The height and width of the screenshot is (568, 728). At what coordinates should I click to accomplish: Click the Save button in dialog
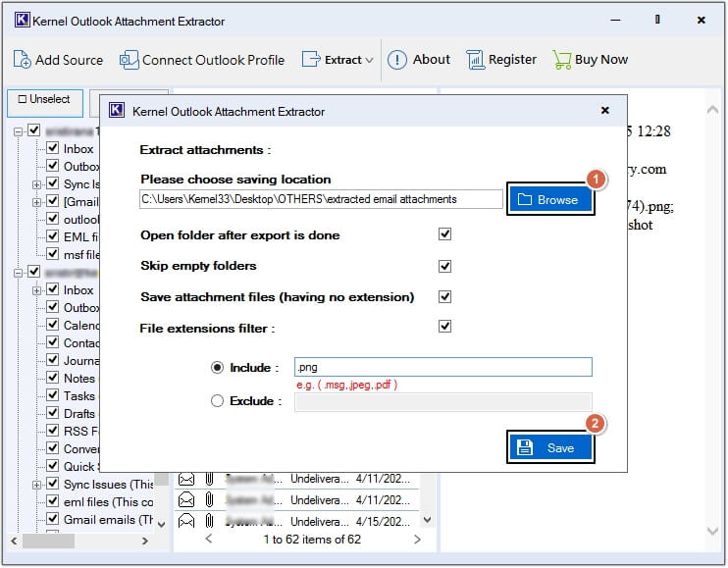point(550,447)
